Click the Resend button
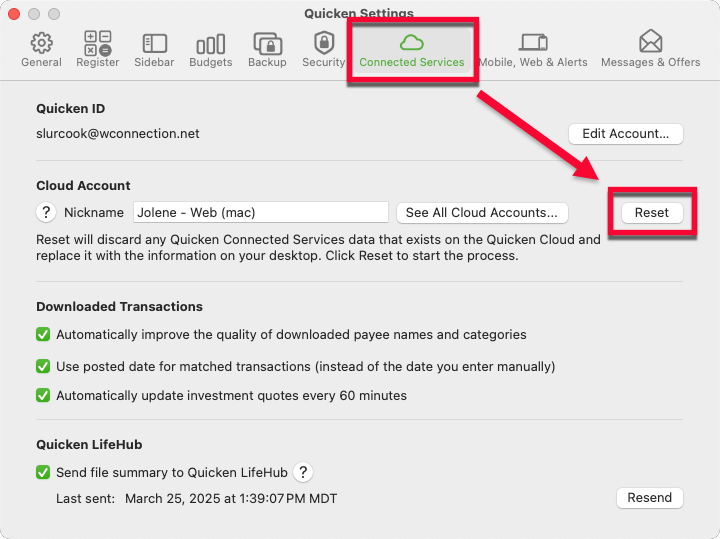Screen dimensions: 720x539 [650, 498]
